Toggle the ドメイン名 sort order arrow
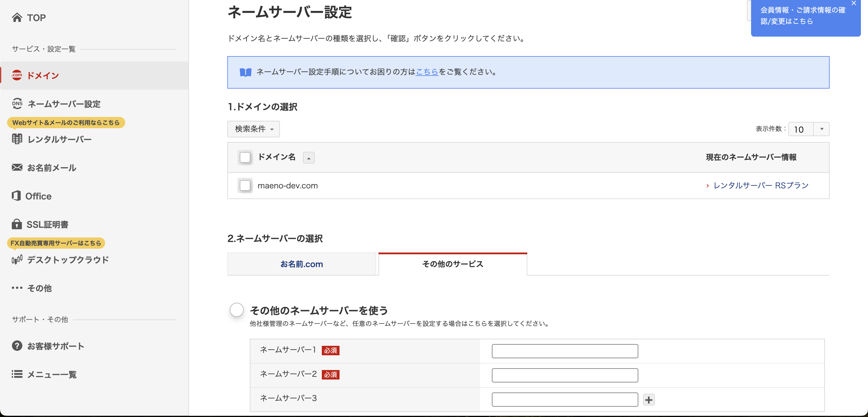The height and width of the screenshot is (417, 868). point(309,157)
